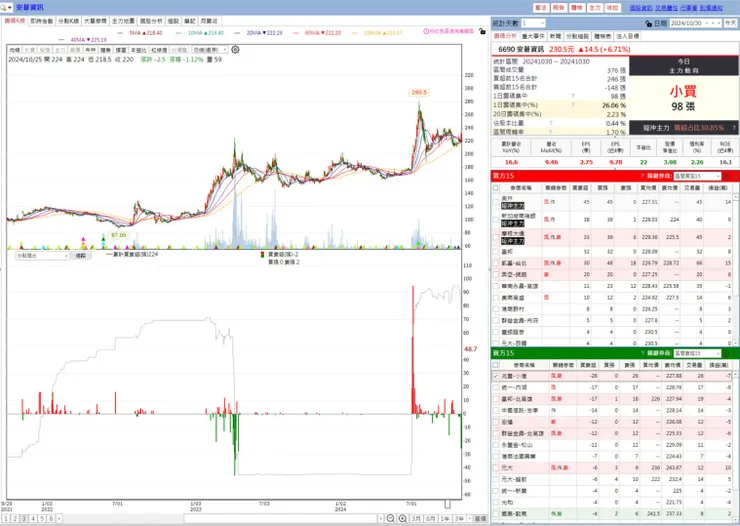Click 買超 column header in 買方15 table

pyautogui.click(x=580, y=188)
